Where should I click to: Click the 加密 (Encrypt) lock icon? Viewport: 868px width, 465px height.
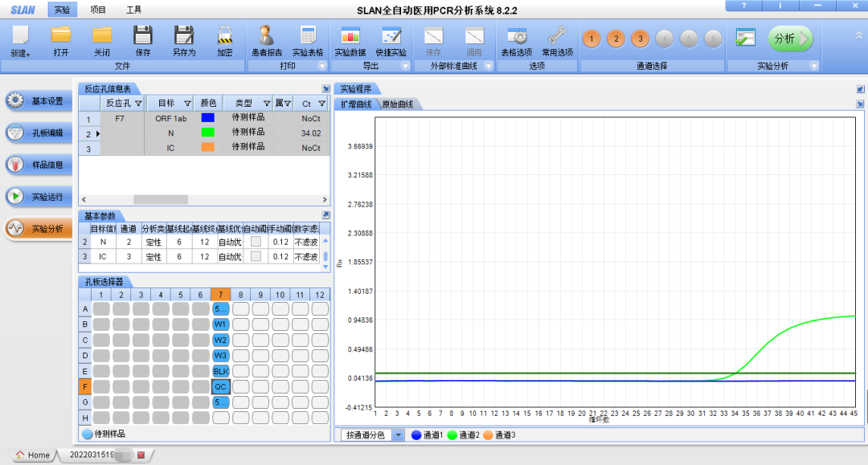(x=225, y=35)
